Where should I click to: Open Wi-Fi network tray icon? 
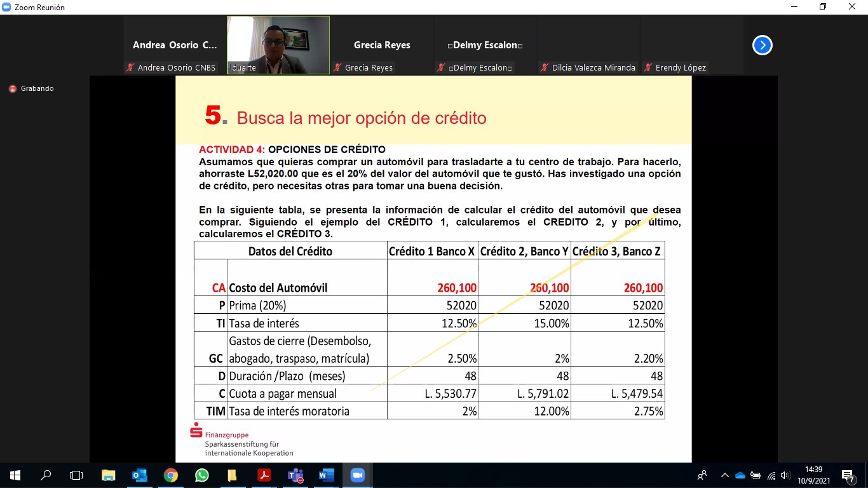pos(771,475)
